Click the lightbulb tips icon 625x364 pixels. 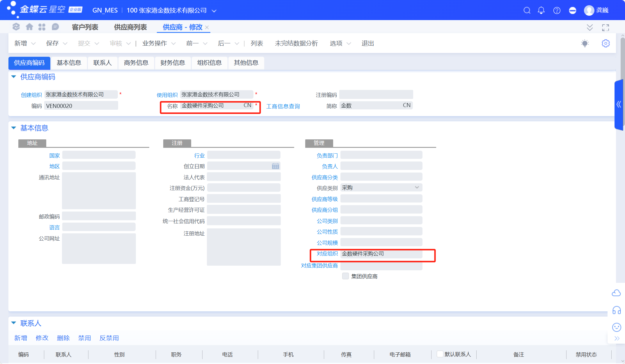[x=585, y=43]
